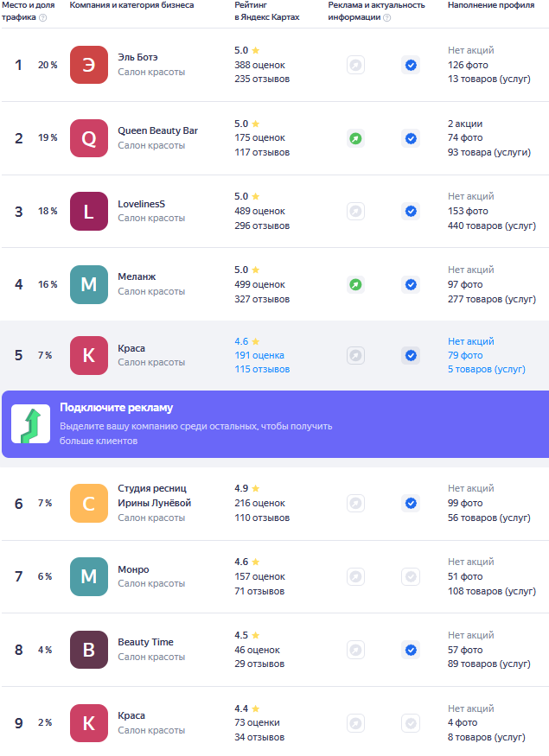Viewport: 549px width, 756px height.
Task: Click the 93 товара (услуги) text
Action: coord(489,152)
